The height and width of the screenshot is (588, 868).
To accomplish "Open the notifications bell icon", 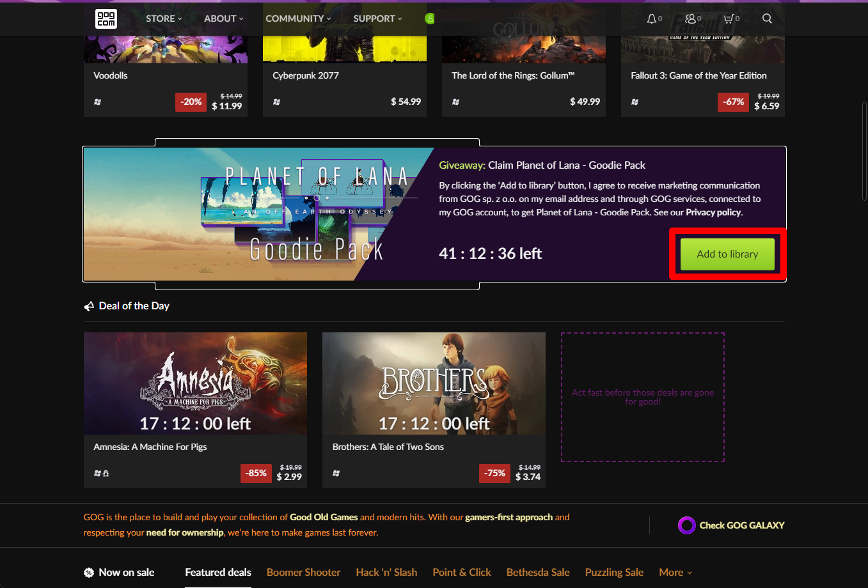I will click(651, 19).
